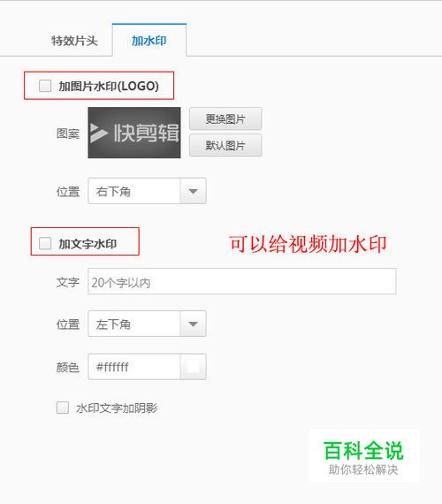Click the play triangle in 快剪辑 logo
442x504 pixels.
(x=98, y=133)
